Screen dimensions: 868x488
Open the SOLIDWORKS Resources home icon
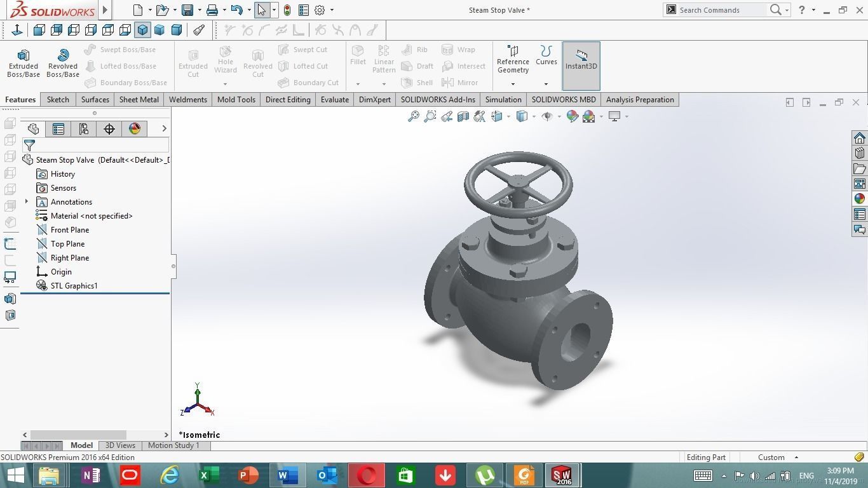pyautogui.click(x=860, y=139)
